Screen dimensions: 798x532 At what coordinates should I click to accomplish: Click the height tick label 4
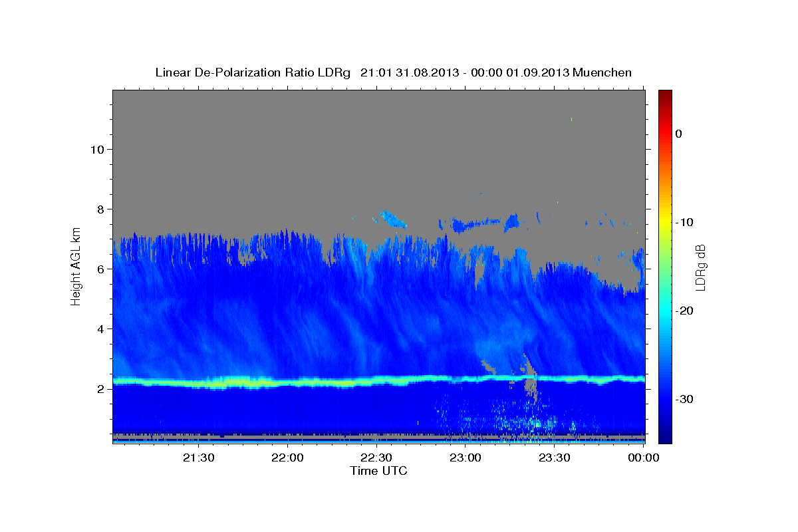click(x=99, y=329)
